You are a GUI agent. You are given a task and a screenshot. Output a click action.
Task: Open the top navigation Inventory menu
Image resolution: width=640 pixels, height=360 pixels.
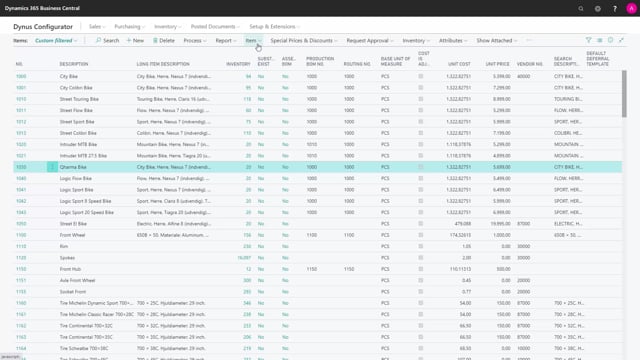pyautogui.click(x=167, y=27)
